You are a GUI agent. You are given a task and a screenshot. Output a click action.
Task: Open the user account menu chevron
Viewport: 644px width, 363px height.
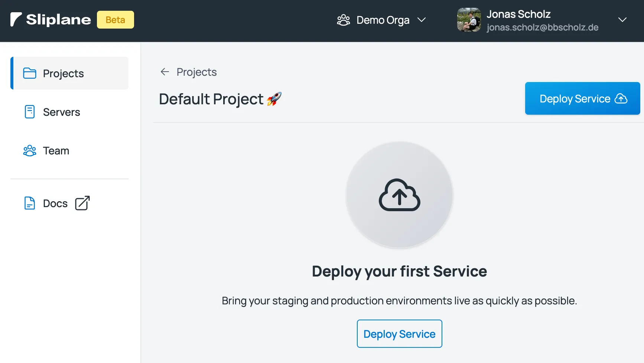622,20
